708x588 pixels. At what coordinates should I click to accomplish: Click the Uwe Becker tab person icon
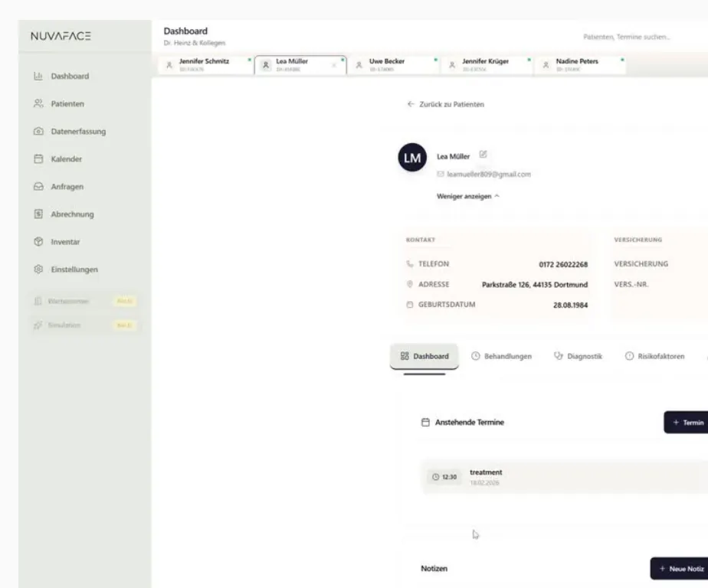pos(359,65)
